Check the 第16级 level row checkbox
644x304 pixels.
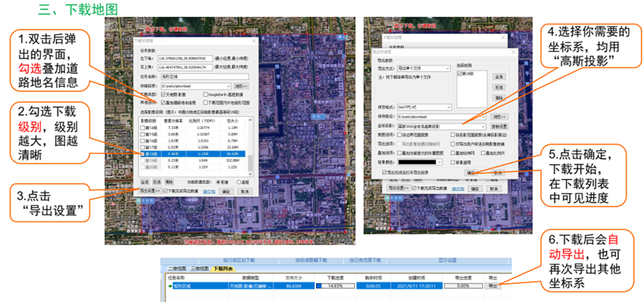pos(142,141)
